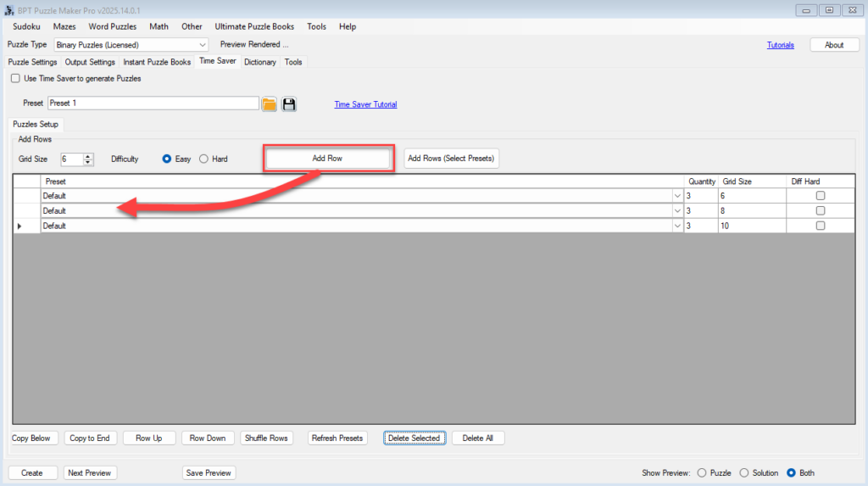Click the Add Row button
Screen dimensions: 868x486
pos(327,159)
